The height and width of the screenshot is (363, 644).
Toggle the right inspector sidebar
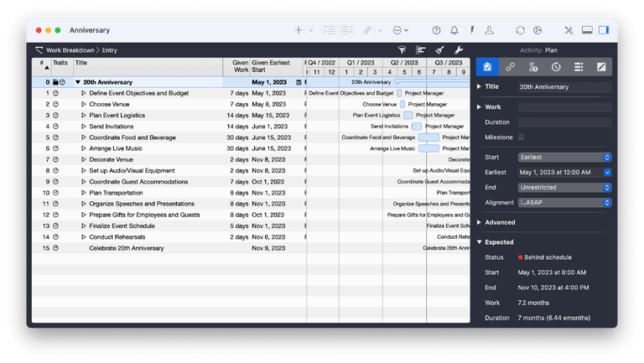pyautogui.click(x=603, y=30)
